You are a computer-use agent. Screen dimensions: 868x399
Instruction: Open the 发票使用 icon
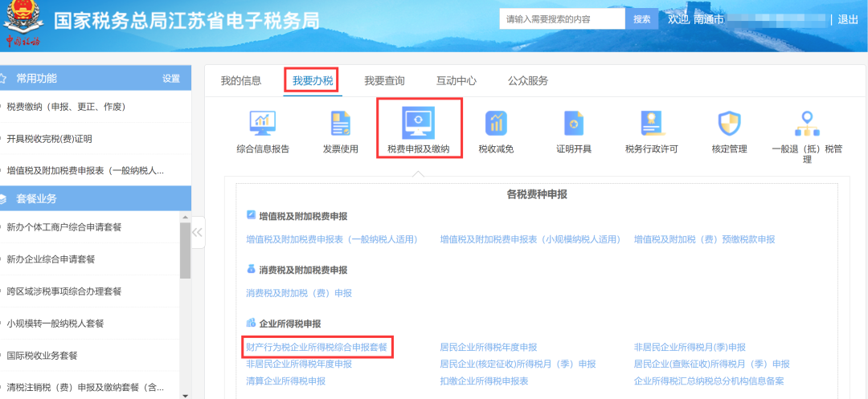coord(341,123)
